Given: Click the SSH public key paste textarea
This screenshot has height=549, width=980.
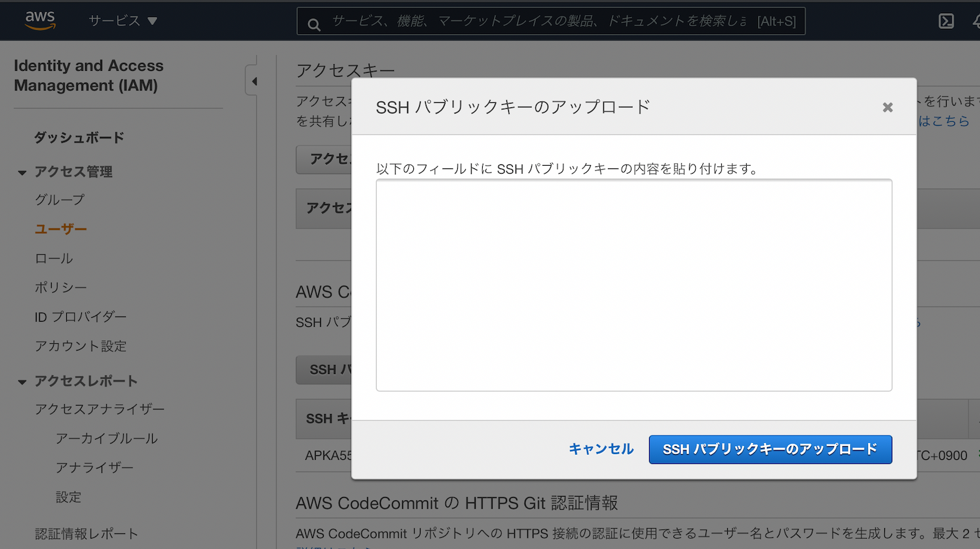Looking at the screenshot, I should click(x=634, y=285).
